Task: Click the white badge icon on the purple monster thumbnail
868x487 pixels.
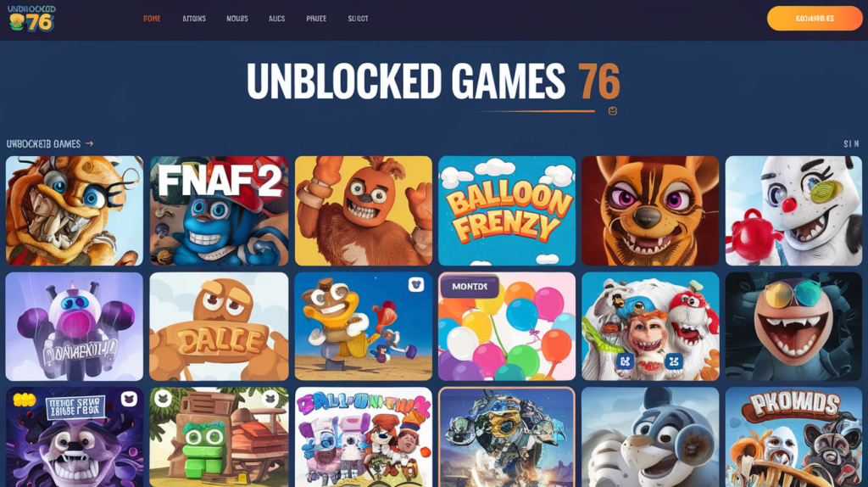Action: tap(129, 399)
